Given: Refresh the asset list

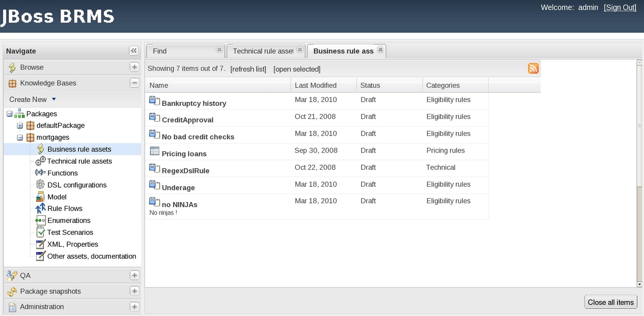Looking at the screenshot, I should (248, 69).
